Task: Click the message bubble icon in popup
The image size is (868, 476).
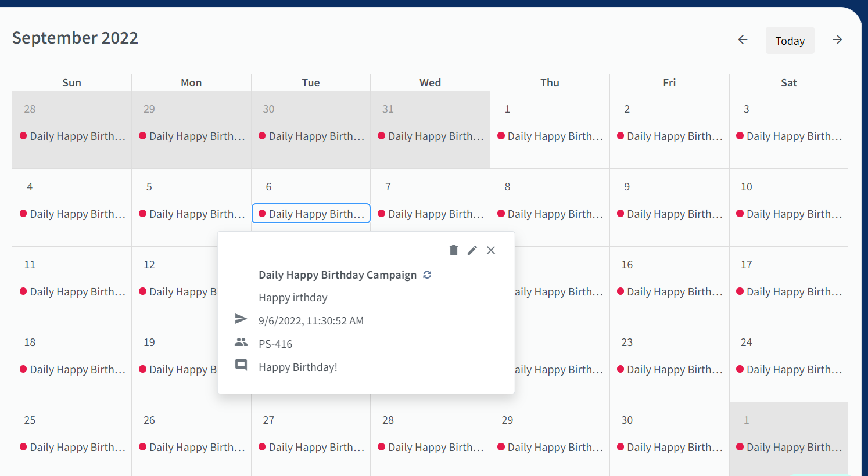Action: pyautogui.click(x=241, y=365)
